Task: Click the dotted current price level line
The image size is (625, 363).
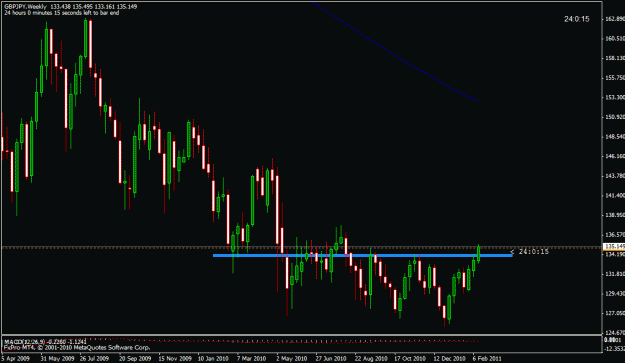Action: click(301, 247)
